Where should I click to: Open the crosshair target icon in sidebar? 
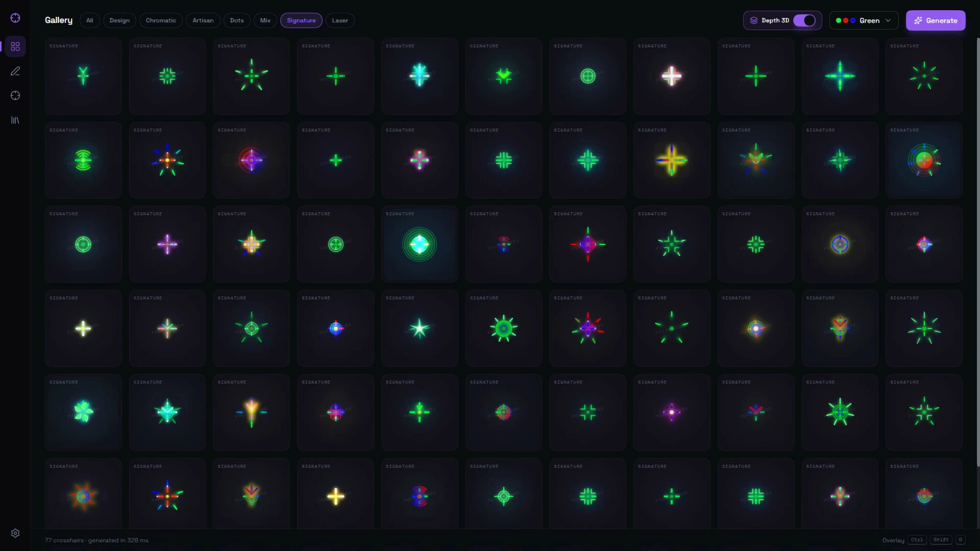(x=15, y=95)
